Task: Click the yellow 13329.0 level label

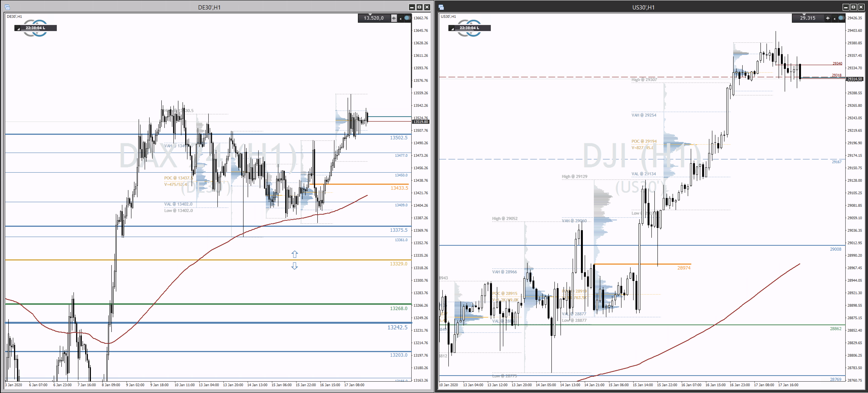Action: point(399,264)
